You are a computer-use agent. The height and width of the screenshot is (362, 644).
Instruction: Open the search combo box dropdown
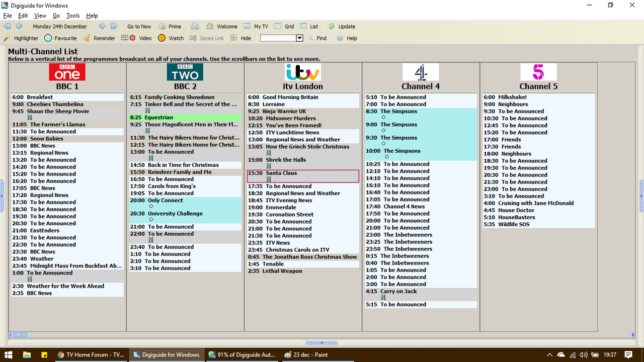coord(299,38)
